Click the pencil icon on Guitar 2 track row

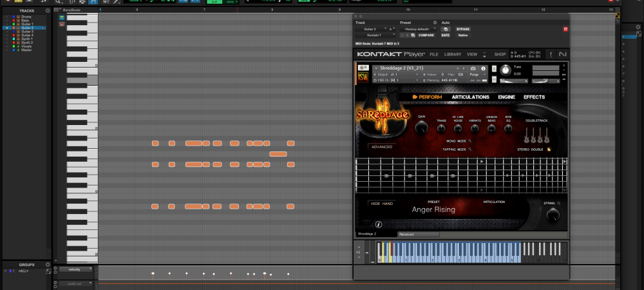coord(43,28)
